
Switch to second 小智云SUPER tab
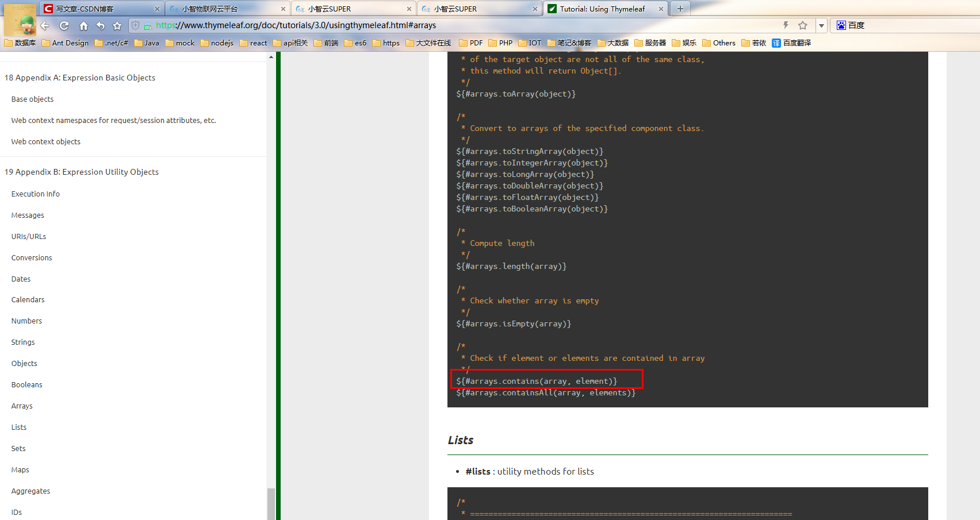pyautogui.click(x=479, y=9)
